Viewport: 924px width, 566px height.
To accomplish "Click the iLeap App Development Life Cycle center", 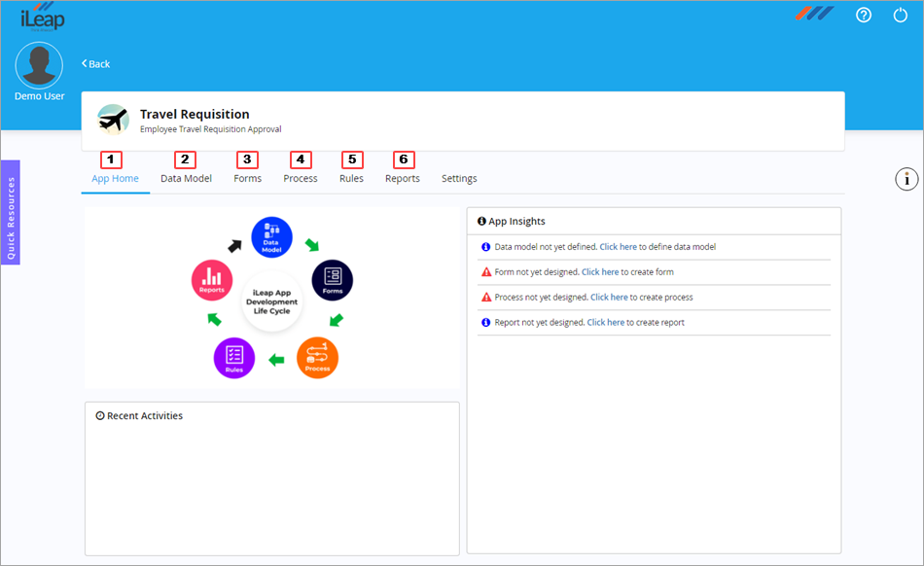I will click(271, 301).
